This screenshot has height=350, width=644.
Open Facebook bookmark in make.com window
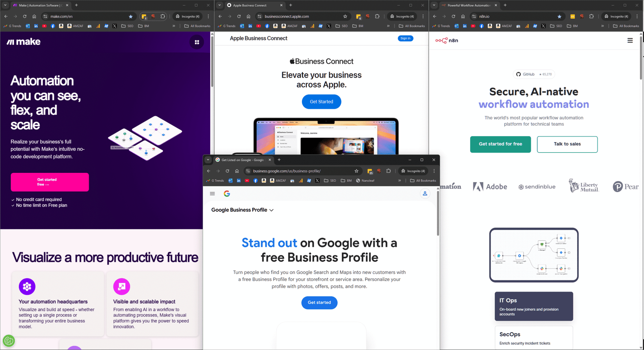coord(53,26)
